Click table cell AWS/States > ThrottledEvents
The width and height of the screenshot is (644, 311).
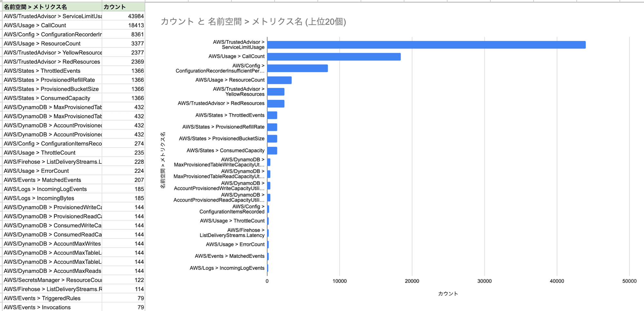(x=52, y=71)
